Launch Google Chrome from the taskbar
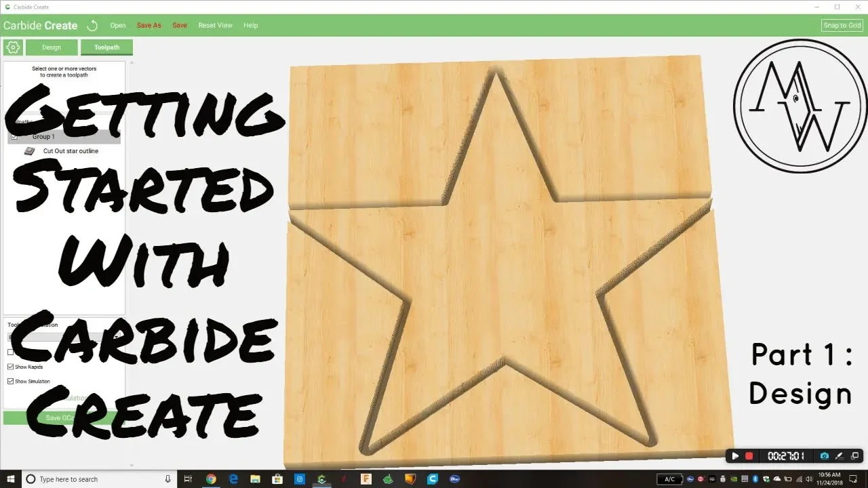The image size is (868, 488). 211,479
